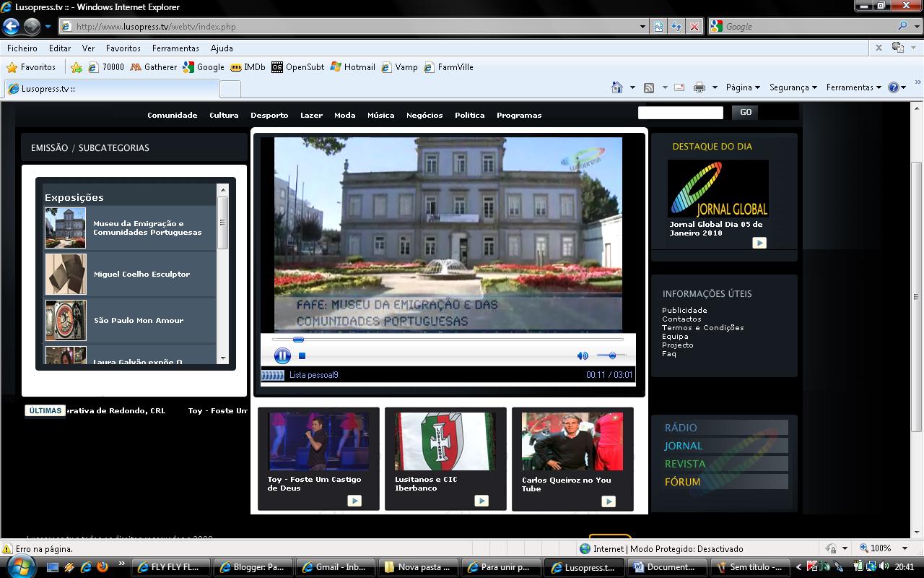Open the Gatherer favorites bar shortcut

tap(154, 67)
